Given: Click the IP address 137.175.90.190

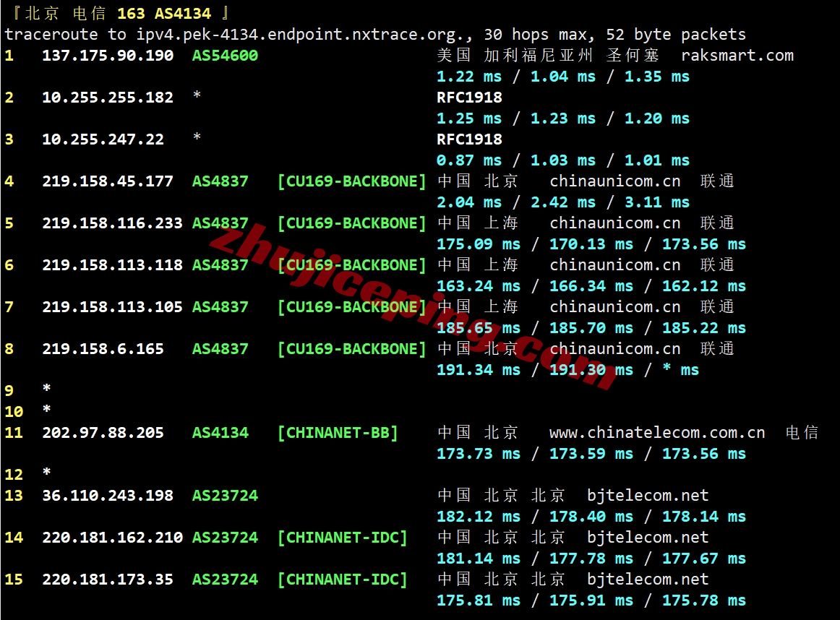Looking at the screenshot, I should tap(108, 56).
